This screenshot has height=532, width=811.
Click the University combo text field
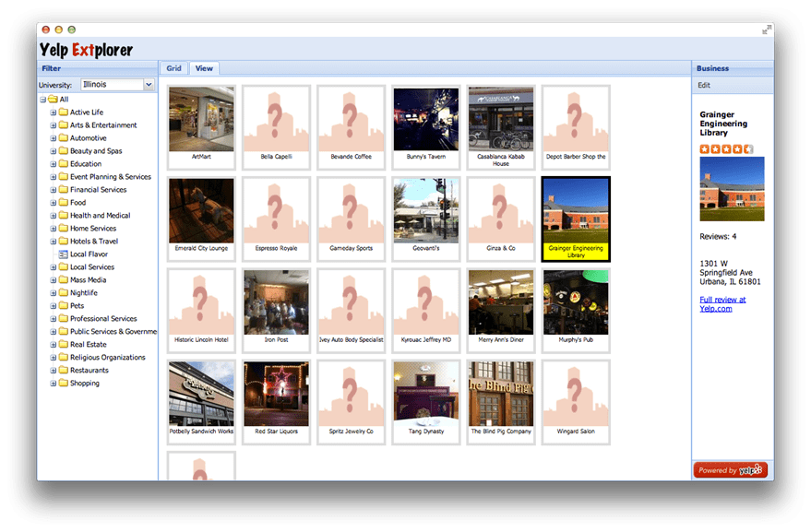(113, 84)
